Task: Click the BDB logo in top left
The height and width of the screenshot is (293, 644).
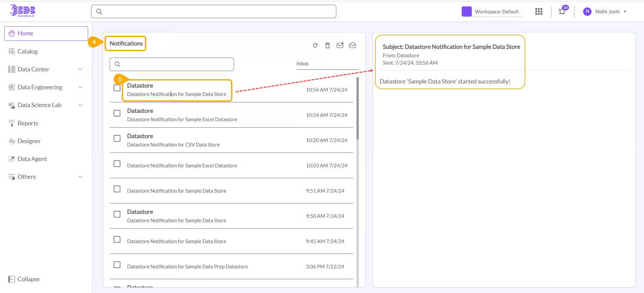Action: click(x=23, y=11)
